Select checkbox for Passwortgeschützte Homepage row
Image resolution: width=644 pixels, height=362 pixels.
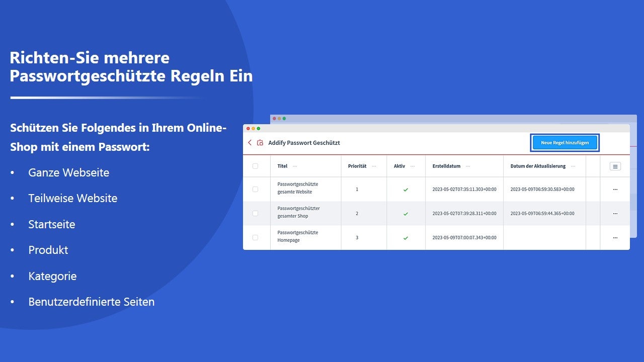point(255,237)
